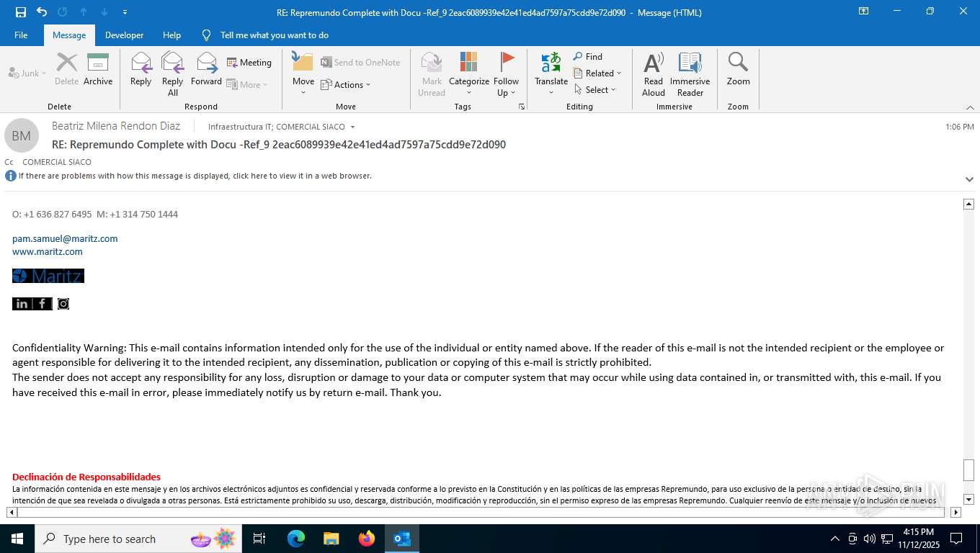
Task: Save the message using the floppy disk icon
Action: 21,12
